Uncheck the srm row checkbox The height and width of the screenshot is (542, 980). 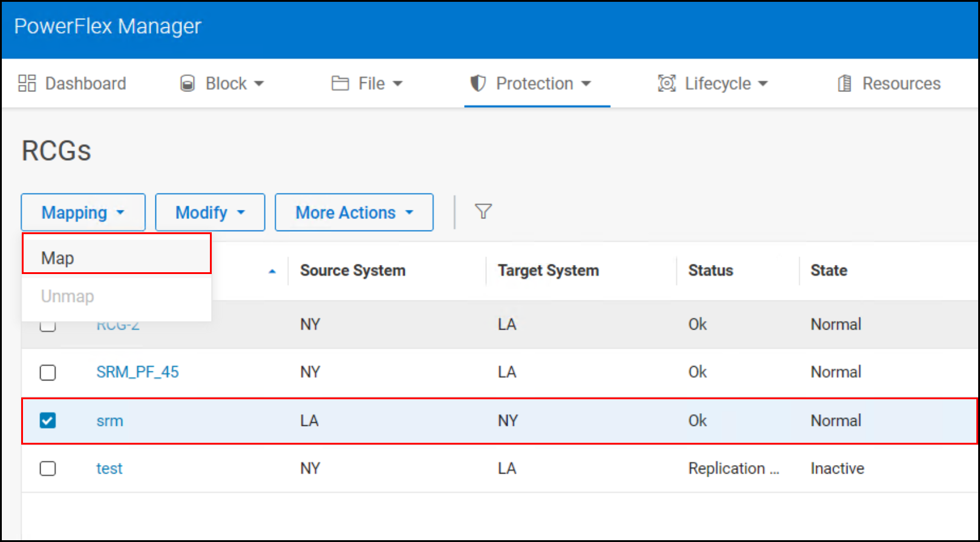[x=48, y=420]
